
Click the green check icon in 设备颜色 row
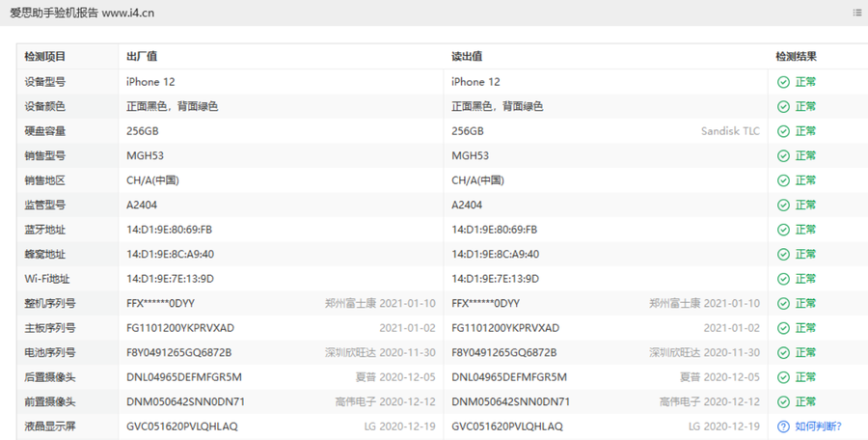[x=783, y=106]
